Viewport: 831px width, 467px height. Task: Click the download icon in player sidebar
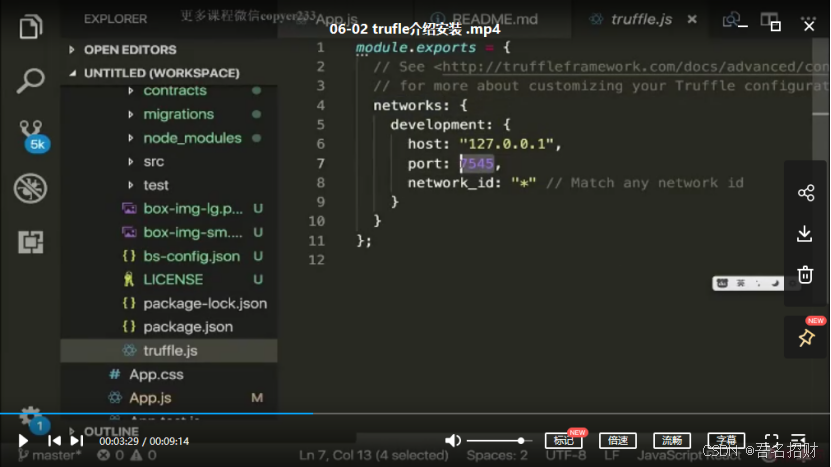[x=805, y=233]
